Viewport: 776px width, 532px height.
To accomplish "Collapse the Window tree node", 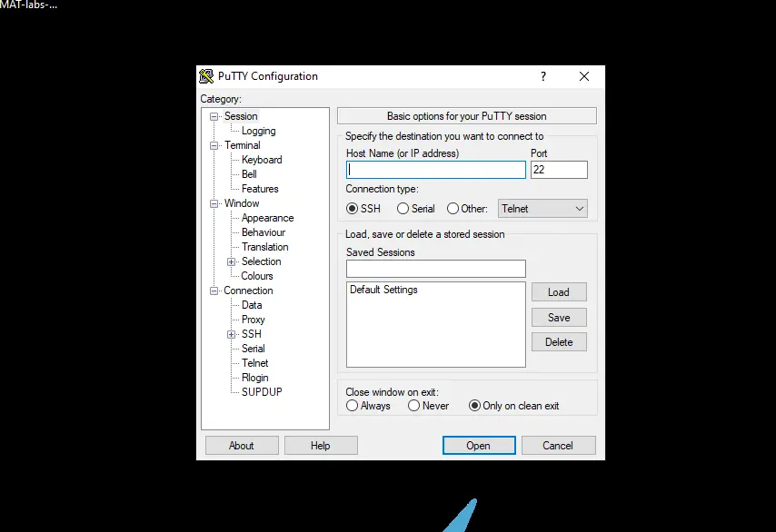I will 214,203.
